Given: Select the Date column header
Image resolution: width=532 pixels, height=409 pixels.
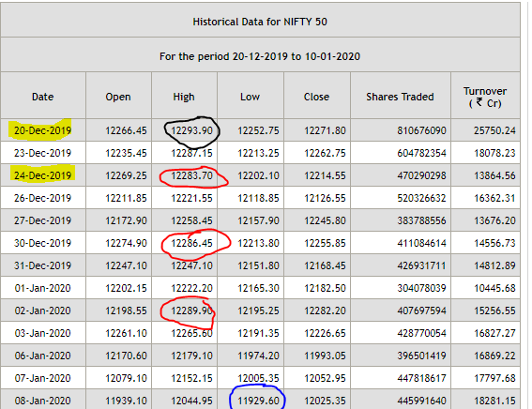Looking at the screenshot, I should (43, 97).
